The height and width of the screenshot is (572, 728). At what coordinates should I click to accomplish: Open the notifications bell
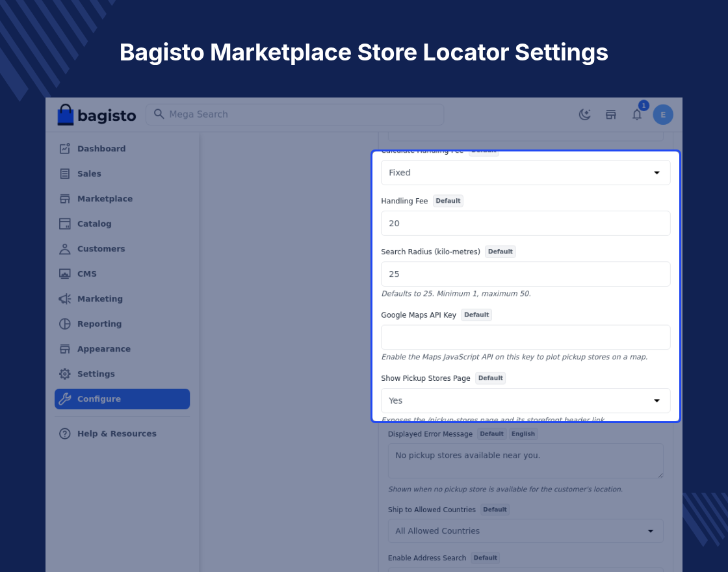(637, 114)
